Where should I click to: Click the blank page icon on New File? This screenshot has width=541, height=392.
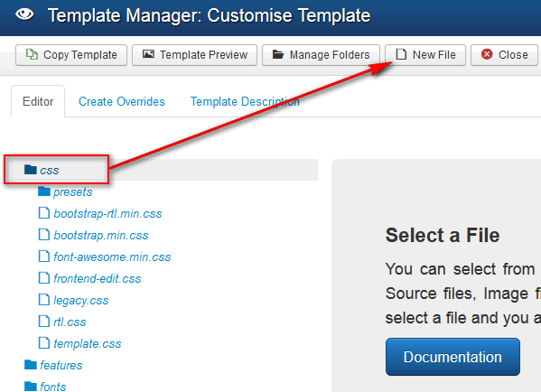(x=401, y=54)
